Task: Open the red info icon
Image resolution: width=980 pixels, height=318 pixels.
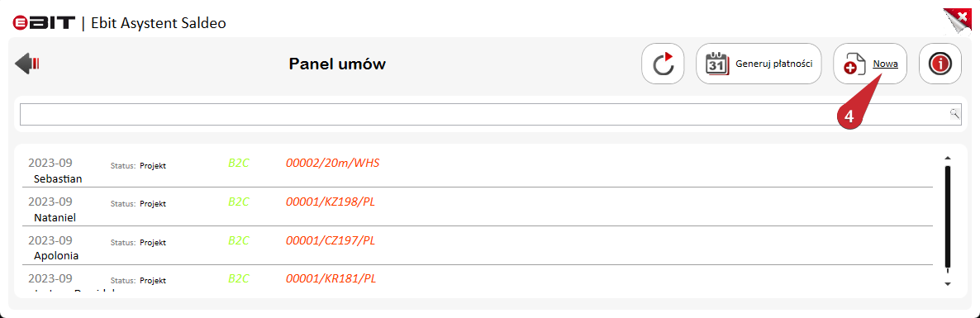Action: point(940,64)
